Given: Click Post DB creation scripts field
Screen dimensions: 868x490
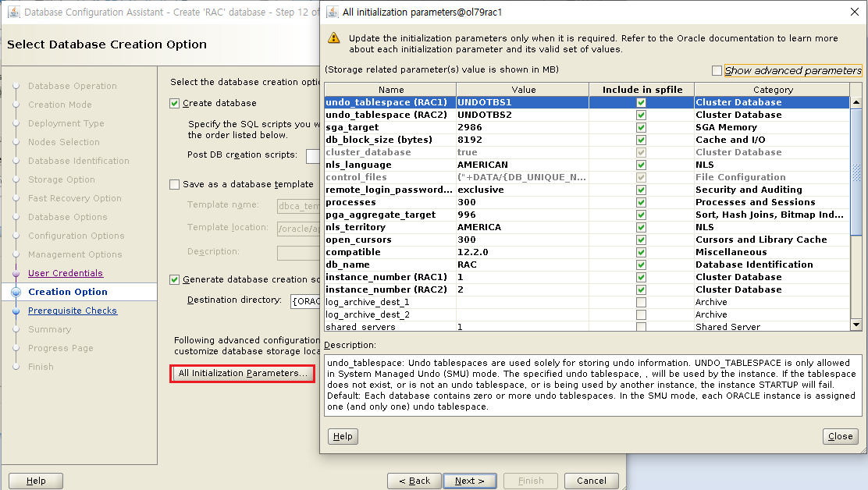Looking at the screenshot, I should tap(313, 156).
